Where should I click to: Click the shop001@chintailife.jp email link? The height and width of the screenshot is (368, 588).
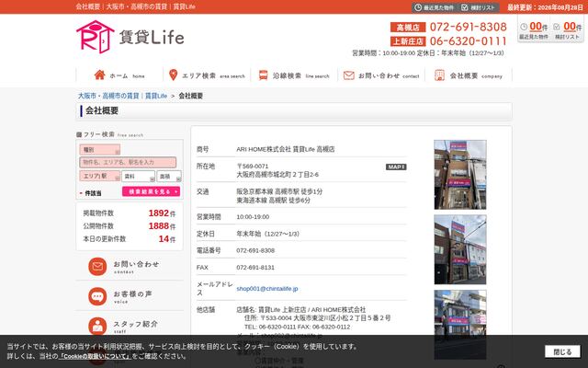(267, 288)
